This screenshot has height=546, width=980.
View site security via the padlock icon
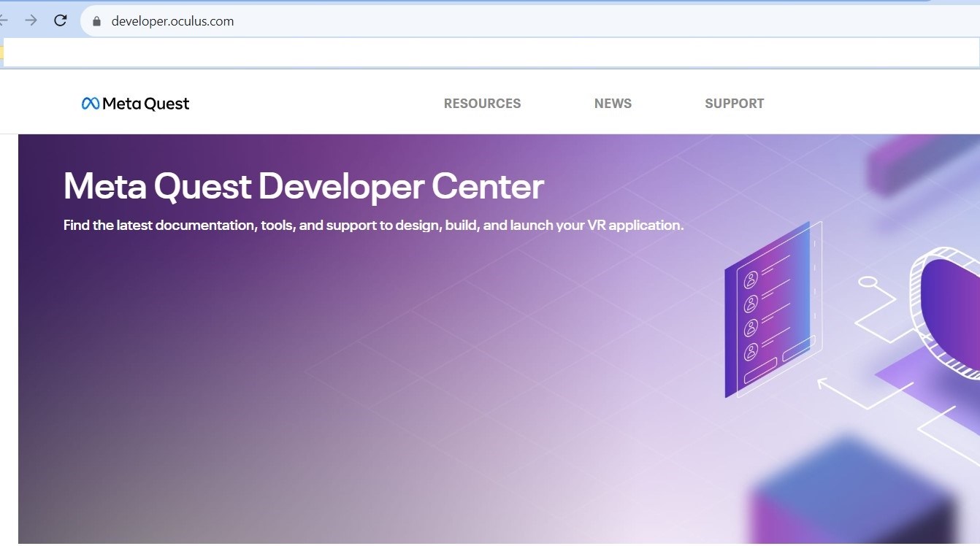pyautogui.click(x=96, y=21)
